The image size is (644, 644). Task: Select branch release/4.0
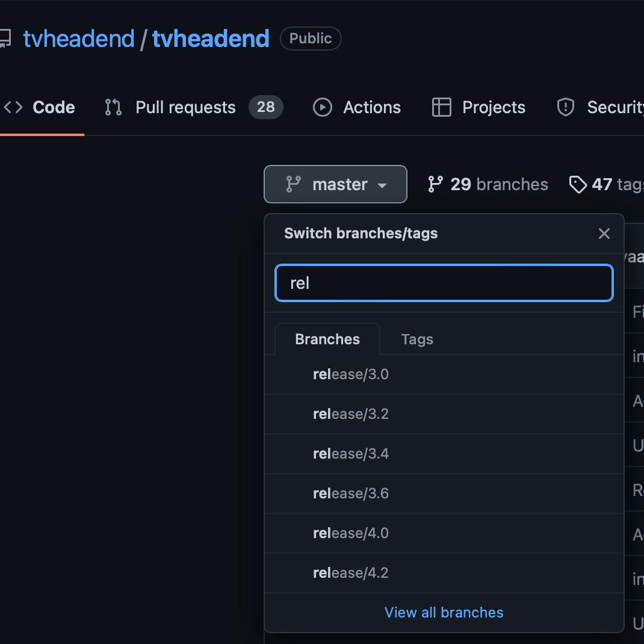click(x=444, y=533)
